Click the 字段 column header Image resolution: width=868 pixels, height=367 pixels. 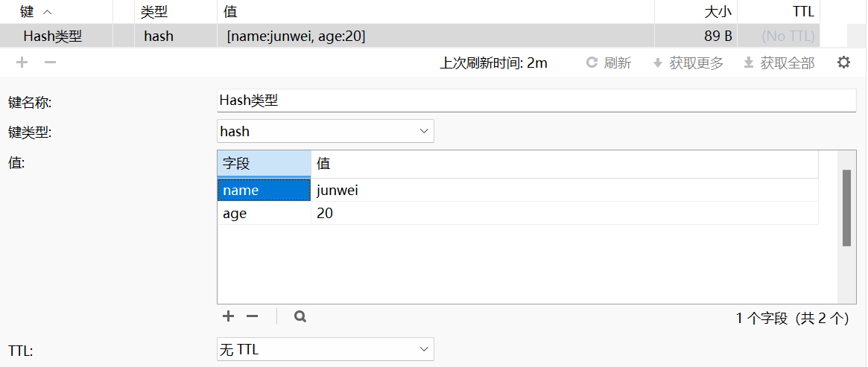(x=264, y=164)
